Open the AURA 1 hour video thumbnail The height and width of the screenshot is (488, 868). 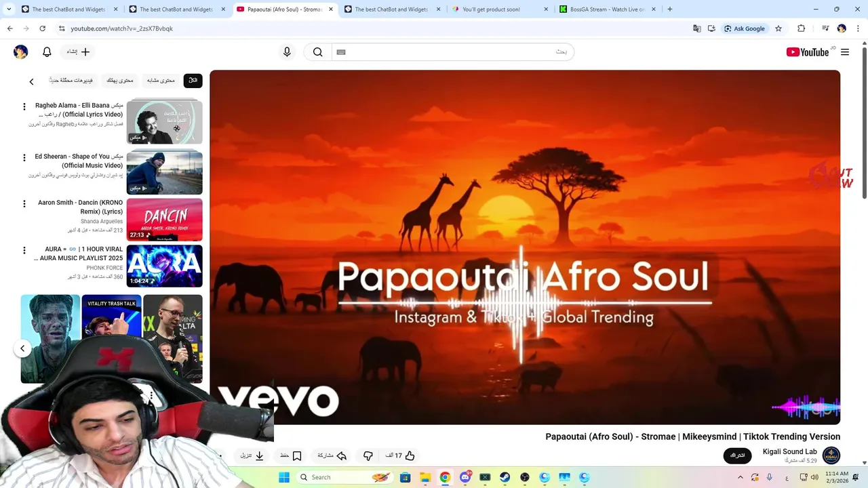(164, 266)
